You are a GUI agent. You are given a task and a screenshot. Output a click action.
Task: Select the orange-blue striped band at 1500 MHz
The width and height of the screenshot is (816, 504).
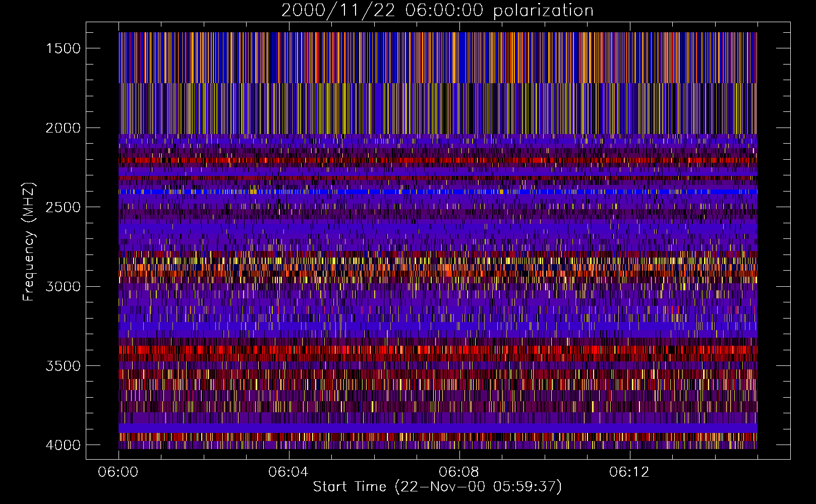coord(438,57)
